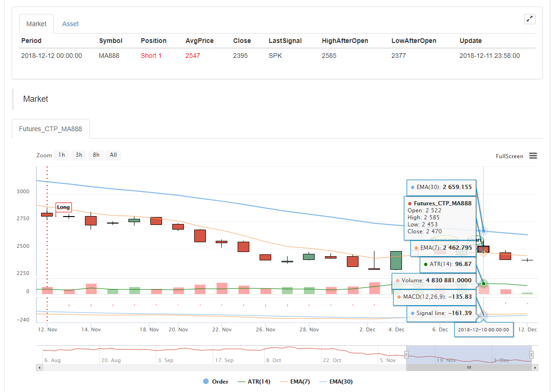The image size is (556, 392).
Task: Hide the ATR(14) series via legend
Action: 253,382
